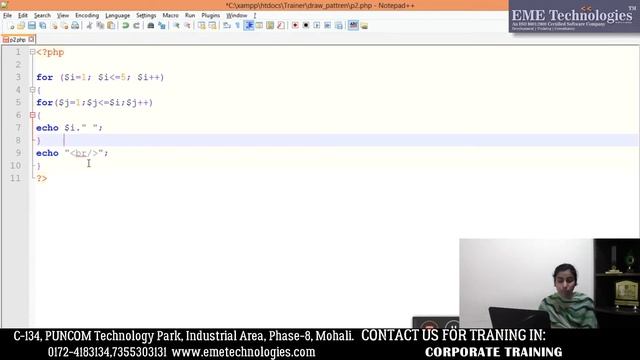Click the echo "<br/>"; statement on line 9
The width and height of the screenshot is (640, 360).
tap(72, 153)
